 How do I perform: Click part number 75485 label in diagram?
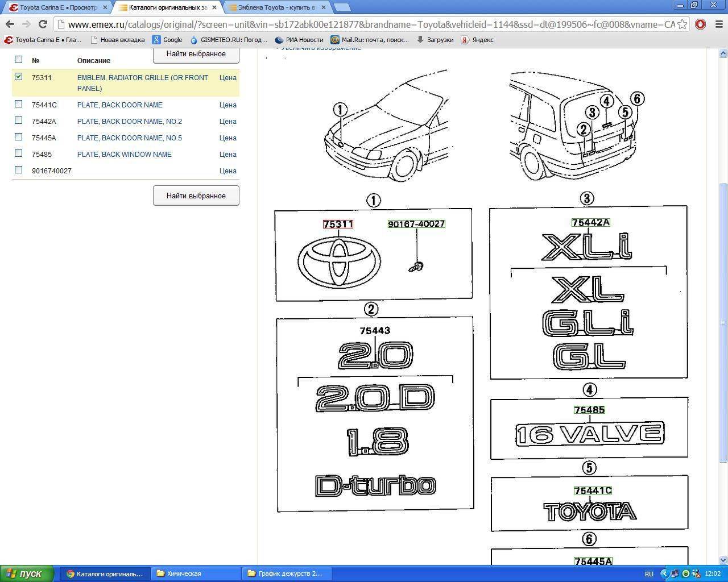pos(589,410)
